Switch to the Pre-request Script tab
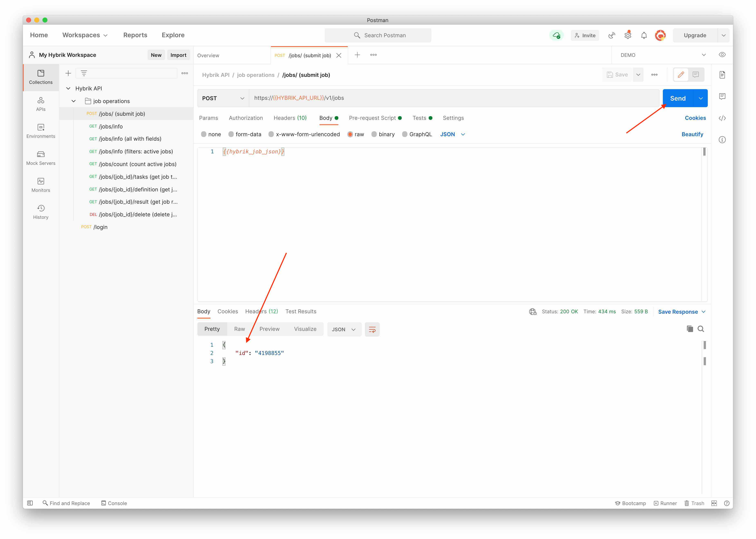This screenshot has height=539, width=756. pyautogui.click(x=375, y=118)
